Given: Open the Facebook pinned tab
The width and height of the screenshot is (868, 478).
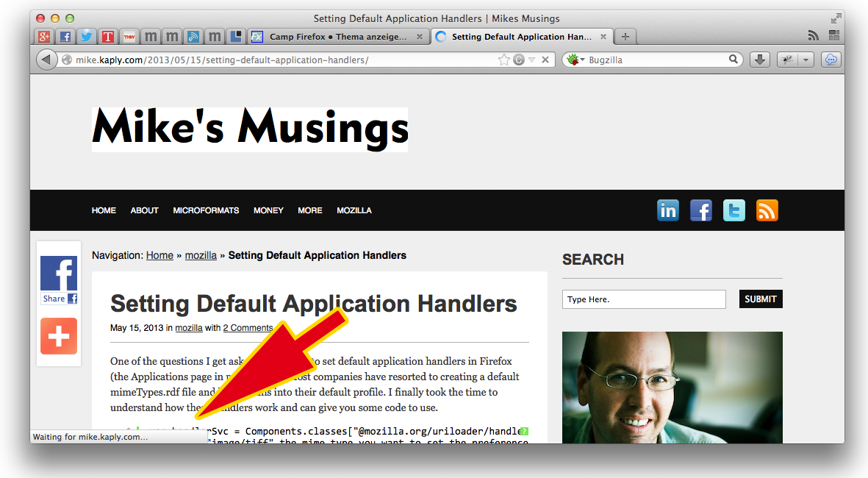Looking at the screenshot, I should coord(65,37).
